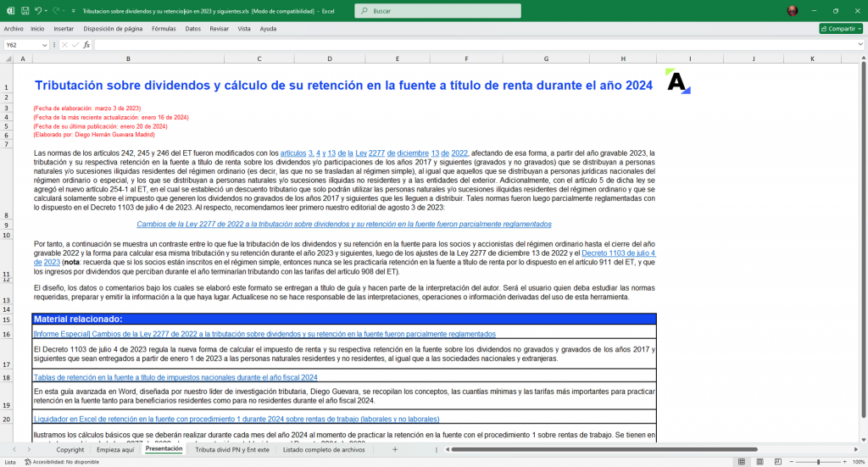The image size is (868, 467).
Task: Open the Insertar ribbon tab
Action: tap(64, 29)
